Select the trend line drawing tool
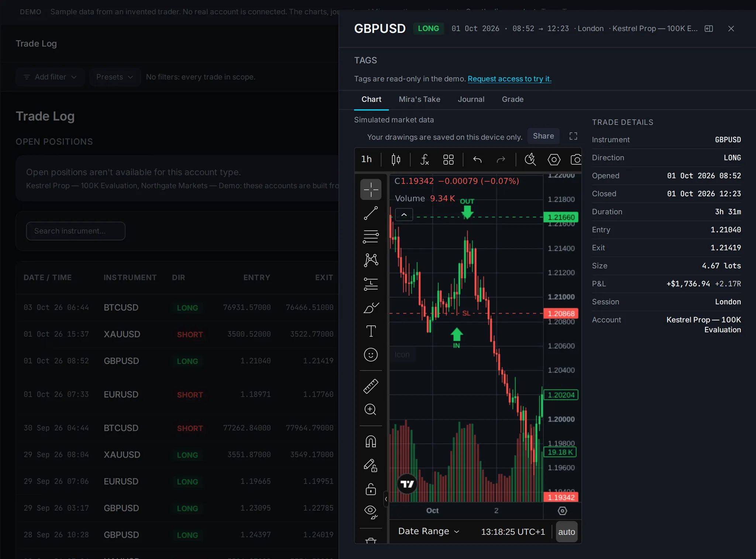 (x=371, y=213)
